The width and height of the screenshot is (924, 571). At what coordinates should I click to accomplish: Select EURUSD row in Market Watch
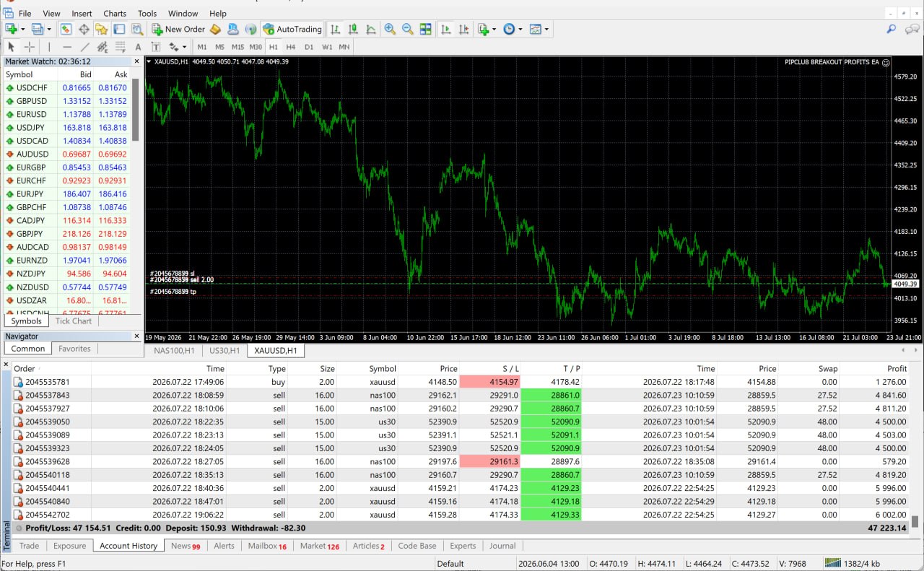[x=66, y=114]
